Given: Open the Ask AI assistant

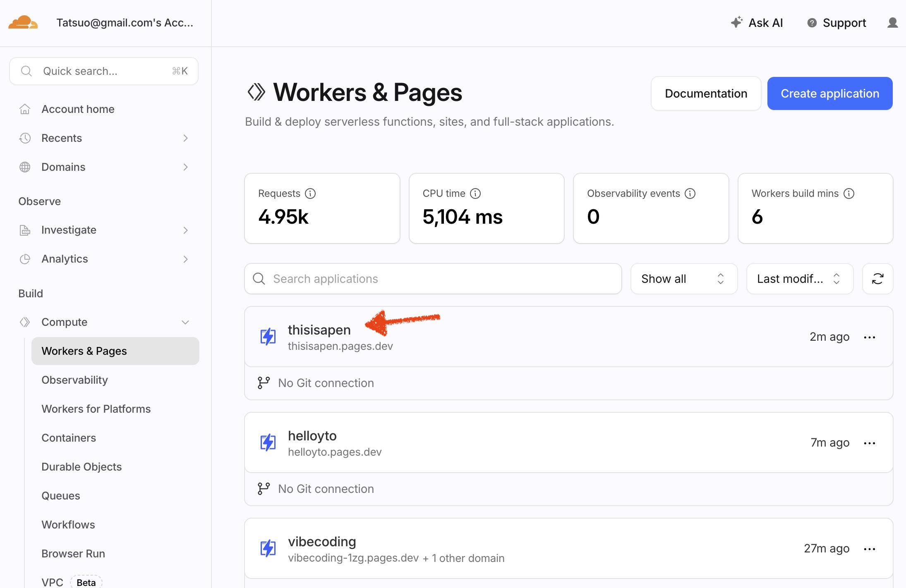Looking at the screenshot, I should pos(757,23).
